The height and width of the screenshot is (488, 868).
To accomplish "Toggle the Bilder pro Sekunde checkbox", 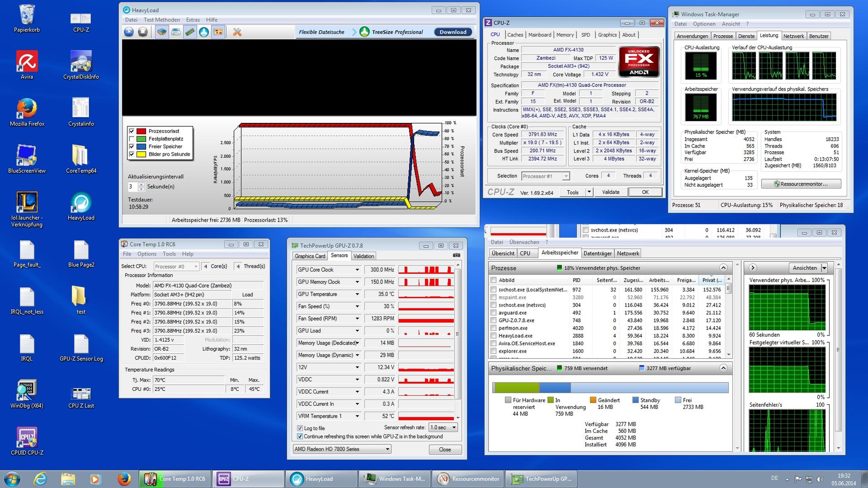I will 132,154.
